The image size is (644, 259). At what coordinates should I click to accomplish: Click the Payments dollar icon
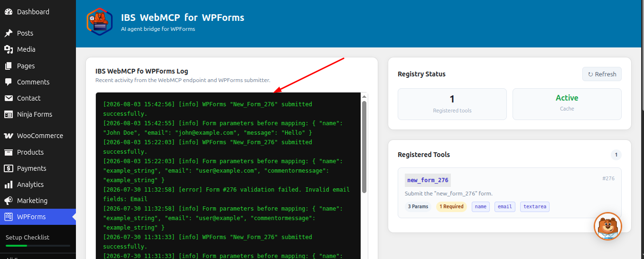tap(9, 168)
